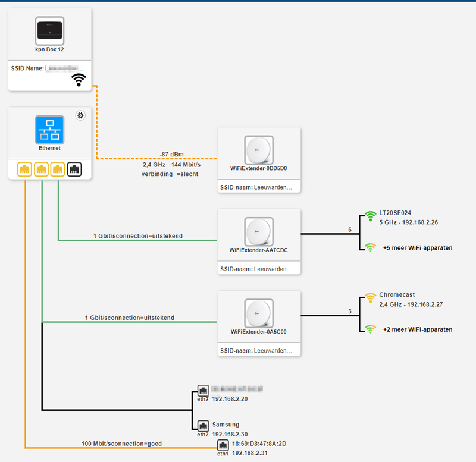Click the kpn Box 12 router icon
The height and width of the screenshot is (462, 476).
(49, 31)
